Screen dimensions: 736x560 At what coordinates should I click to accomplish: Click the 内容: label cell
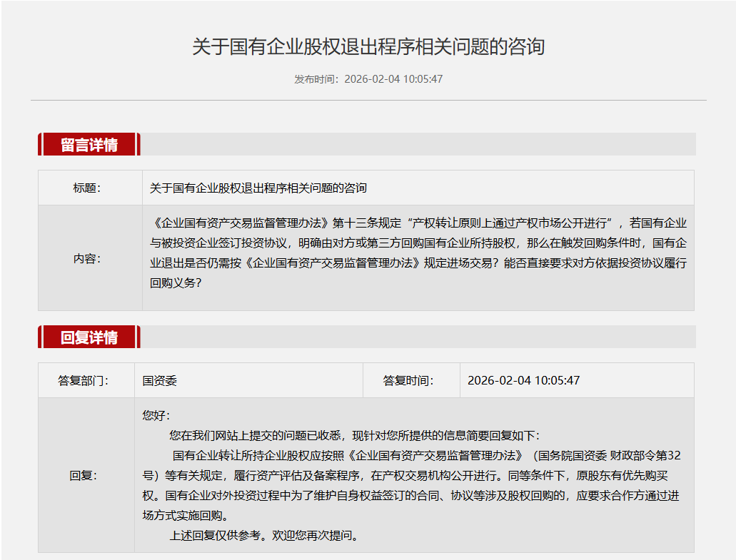click(x=87, y=258)
